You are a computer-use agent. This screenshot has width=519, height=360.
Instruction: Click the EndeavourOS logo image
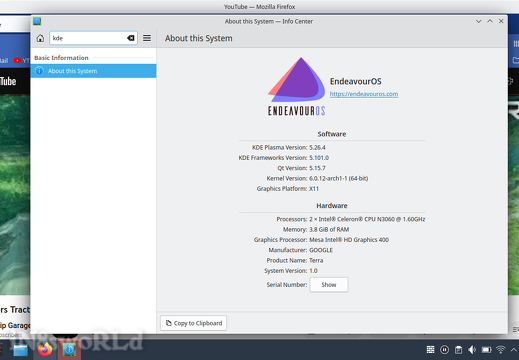click(296, 87)
